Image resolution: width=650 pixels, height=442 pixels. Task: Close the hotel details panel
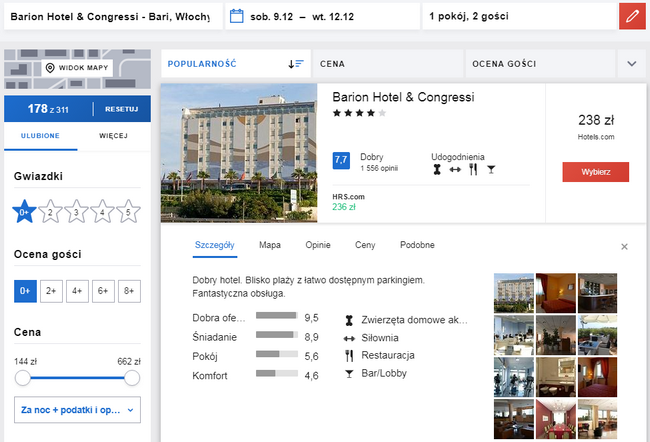point(624,247)
